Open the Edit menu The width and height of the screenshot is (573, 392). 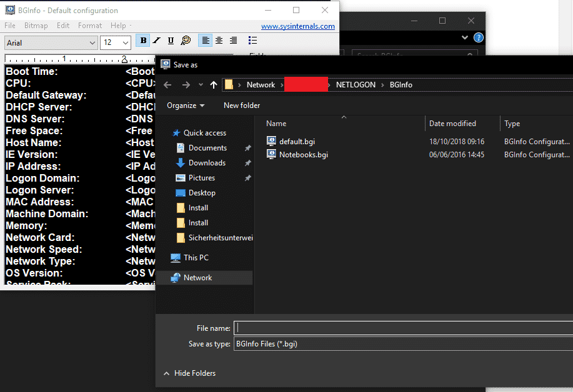click(63, 26)
